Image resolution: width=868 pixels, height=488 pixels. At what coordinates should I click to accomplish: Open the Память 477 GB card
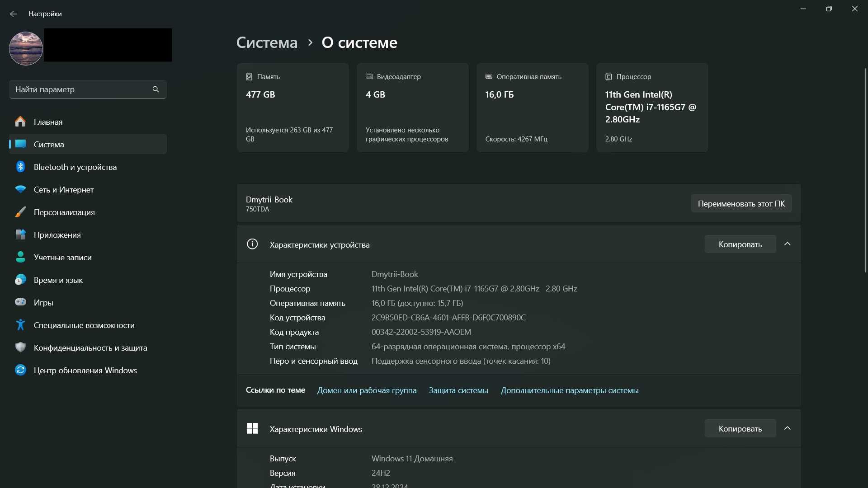(292, 108)
